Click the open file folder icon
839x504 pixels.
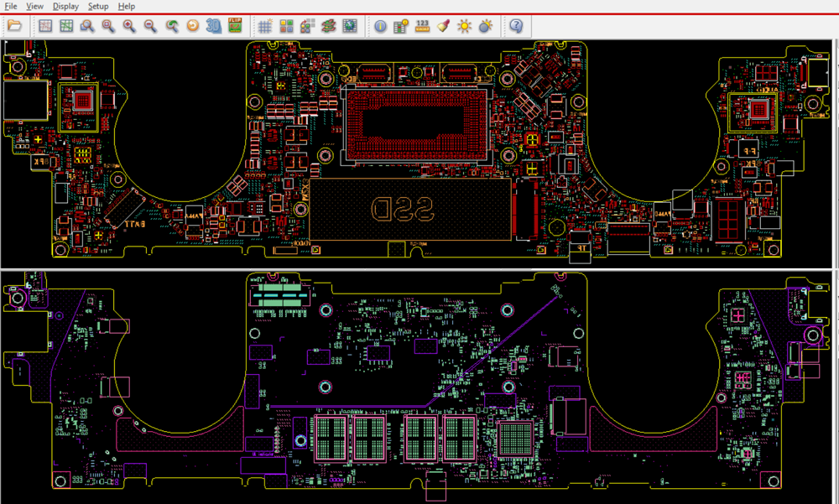[x=14, y=25]
